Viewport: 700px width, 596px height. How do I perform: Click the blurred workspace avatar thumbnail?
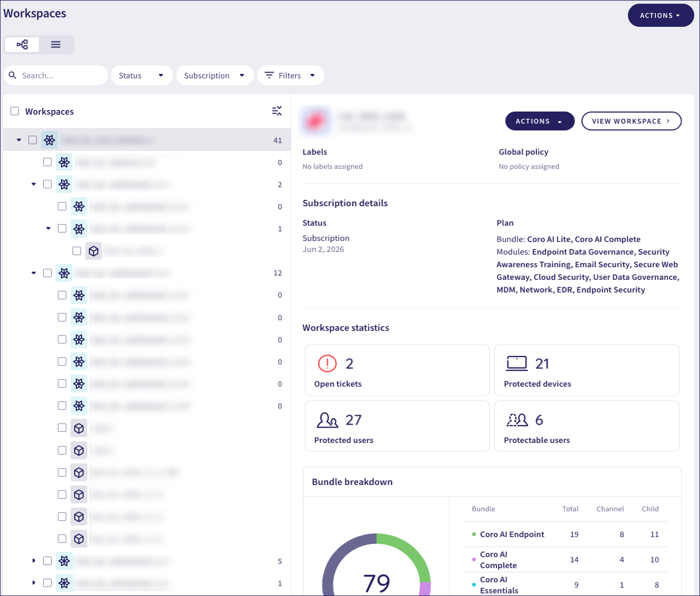point(316,121)
